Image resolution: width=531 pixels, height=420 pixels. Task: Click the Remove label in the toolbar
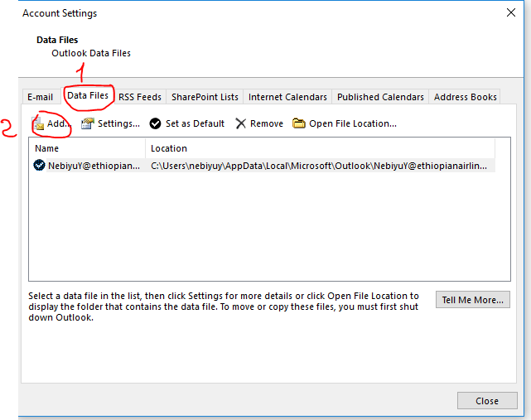coord(267,123)
